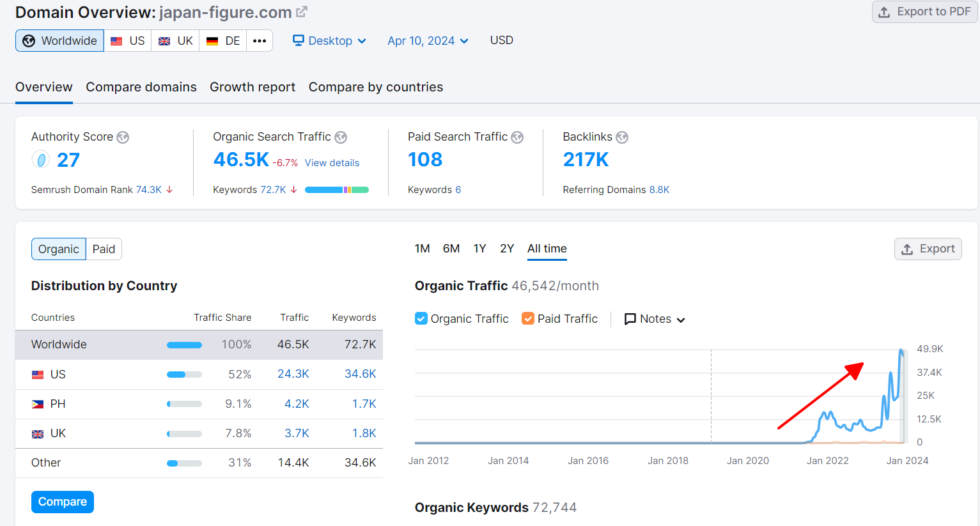Expand the Apr 10, 2024 date picker
Screen dimensions: 980x526
[428, 41]
